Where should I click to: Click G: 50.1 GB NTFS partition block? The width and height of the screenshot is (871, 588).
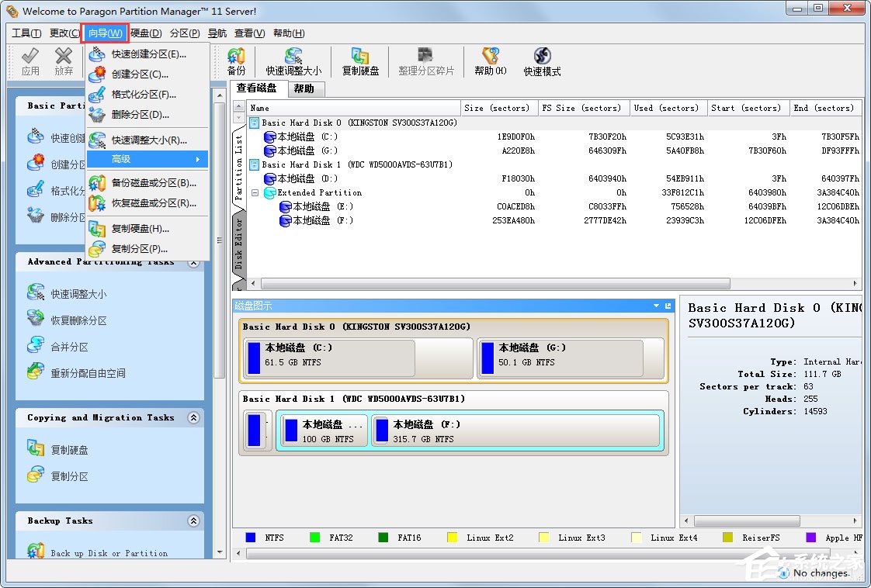point(571,358)
